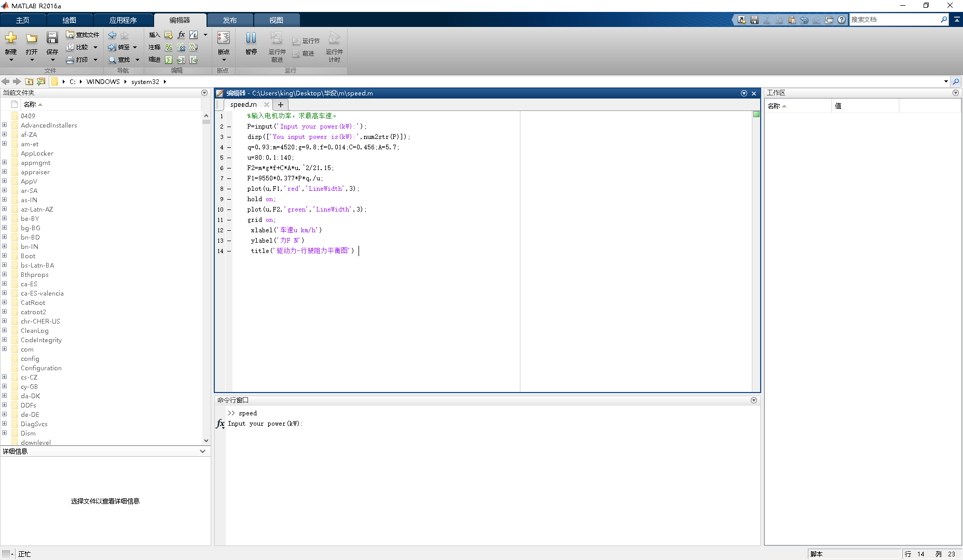963x560 pixels.
Task: Click the Search Documentation (搜索文档) field
Action: 893,20
